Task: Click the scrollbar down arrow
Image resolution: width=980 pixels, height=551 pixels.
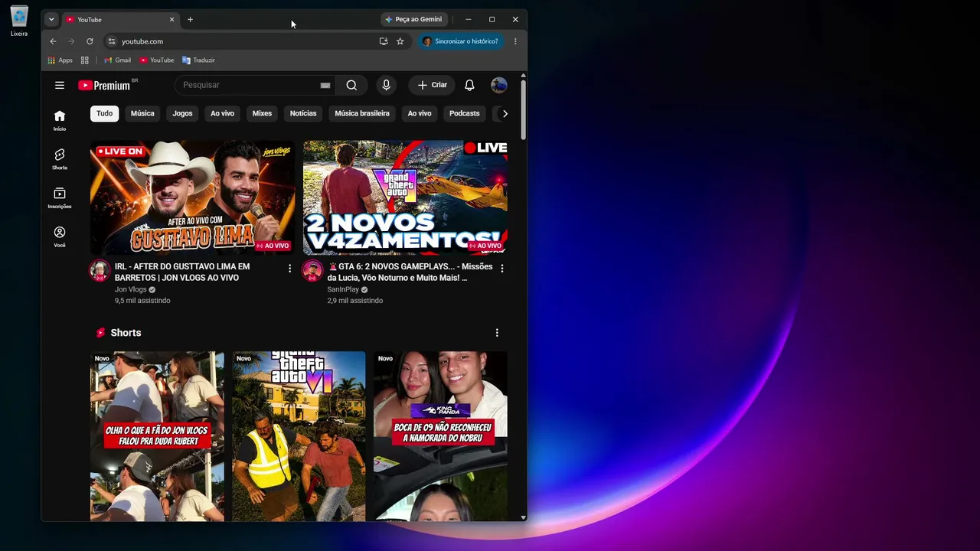Action: pos(523,517)
